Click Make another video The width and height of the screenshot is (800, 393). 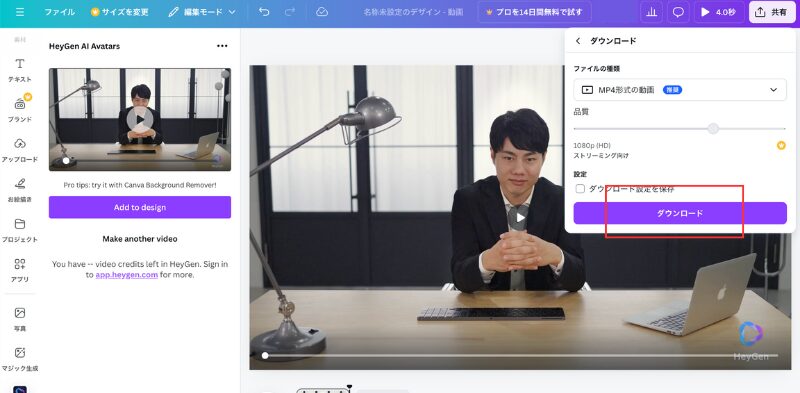coord(140,238)
